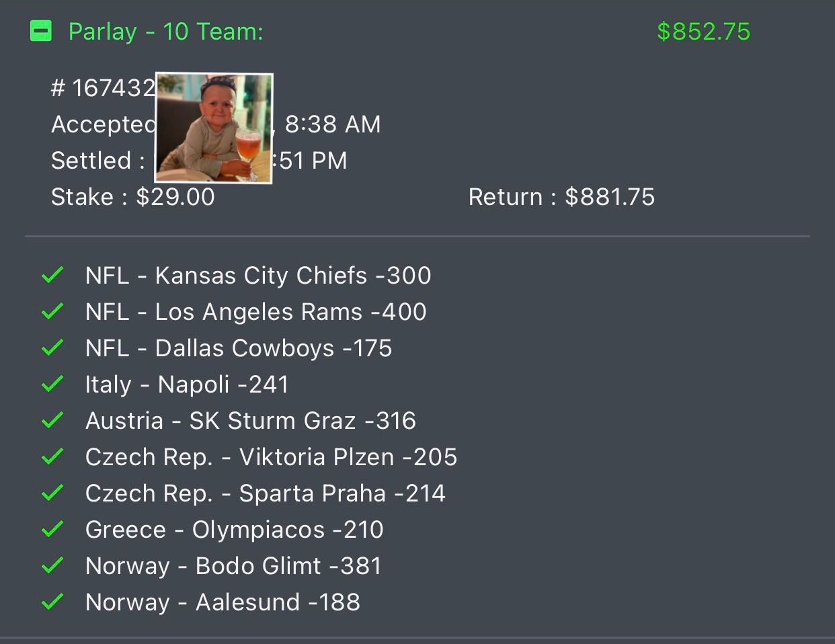Select the NFL - Kansas City Chiefs -300 leg
This screenshot has height=644, width=835.
click(258, 276)
